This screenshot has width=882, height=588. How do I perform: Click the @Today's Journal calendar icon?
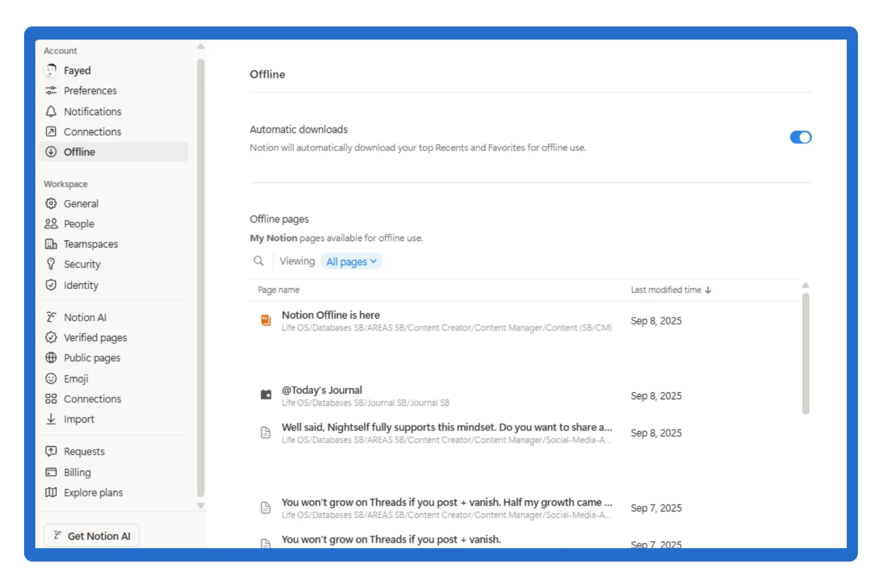(266, 395)
